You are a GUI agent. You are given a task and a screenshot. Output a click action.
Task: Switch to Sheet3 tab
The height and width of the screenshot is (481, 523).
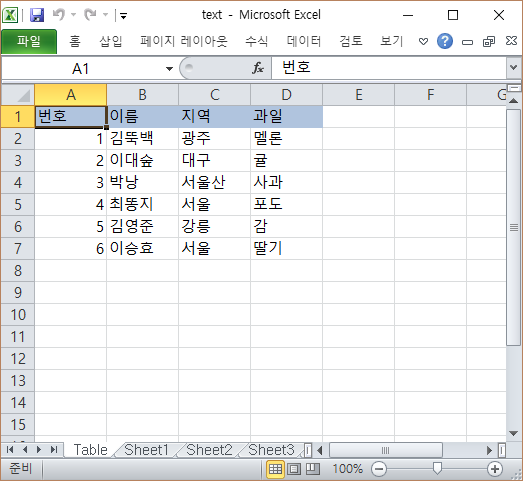[271, 450]
